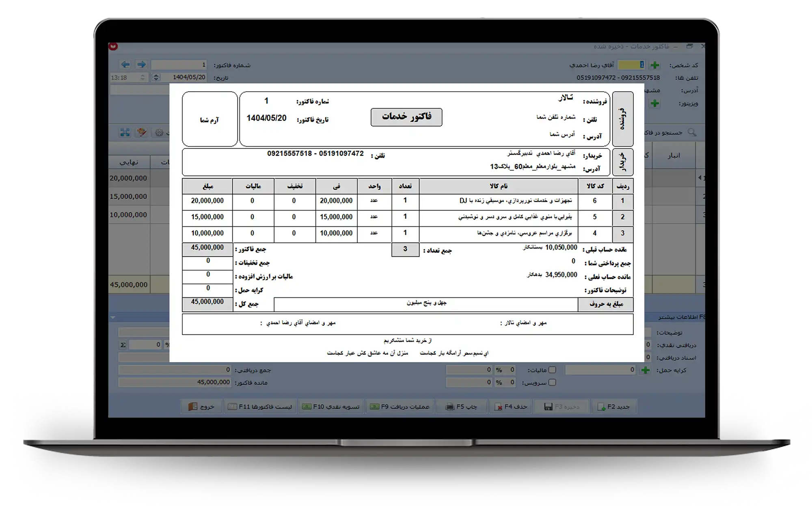812x506 pixels.
Task: Click تسویه نقدی F10 cash settlement
Action: pyautogui.click(x=331, y=407)
